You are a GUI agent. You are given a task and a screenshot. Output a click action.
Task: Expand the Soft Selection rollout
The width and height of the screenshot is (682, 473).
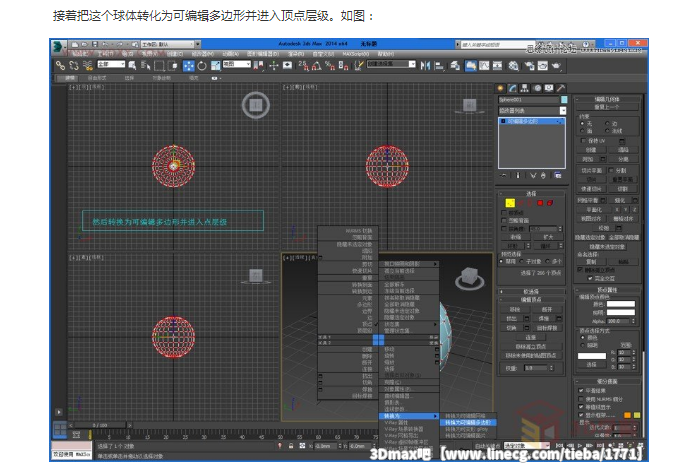(532, 292)
